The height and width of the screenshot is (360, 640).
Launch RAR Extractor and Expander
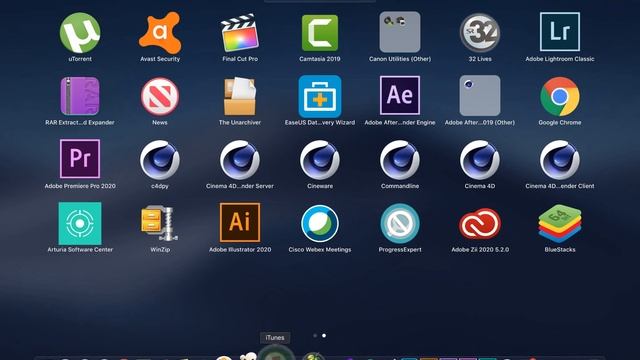80,96
